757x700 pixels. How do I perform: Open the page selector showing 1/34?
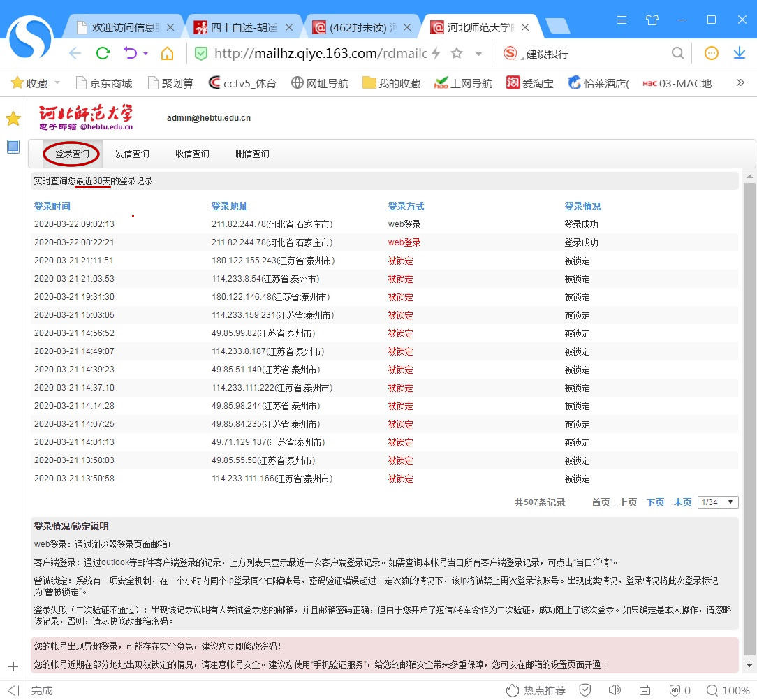(718, 502)
